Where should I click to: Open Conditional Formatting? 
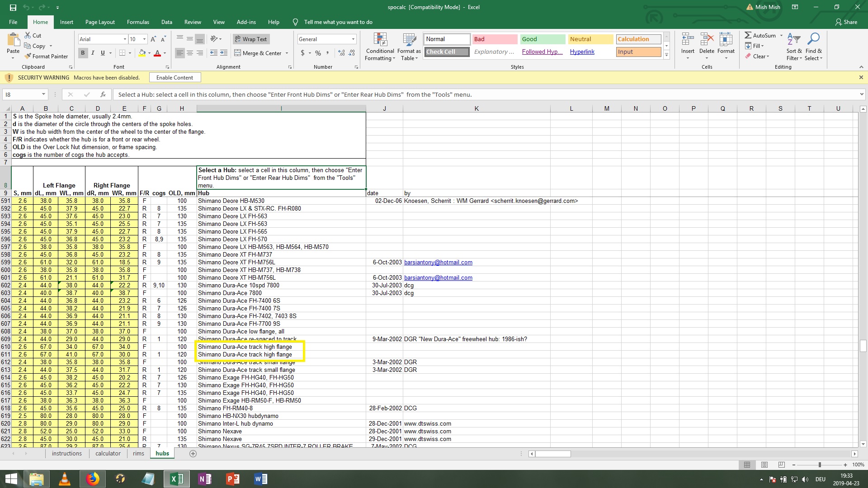click(x=380, y=47)
